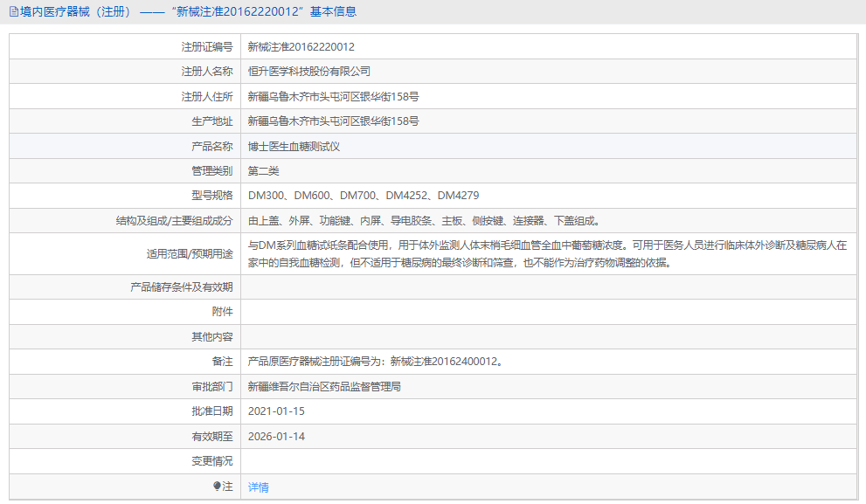Select approval date 2021-01-15
The image size is (866, 504).
[276, 411]
